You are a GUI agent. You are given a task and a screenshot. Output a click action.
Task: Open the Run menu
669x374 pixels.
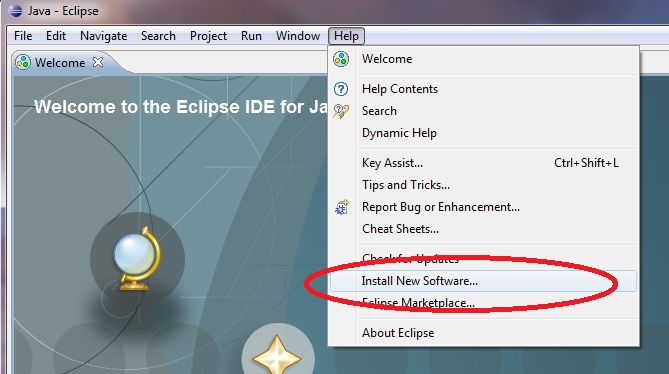pos(251,36)
